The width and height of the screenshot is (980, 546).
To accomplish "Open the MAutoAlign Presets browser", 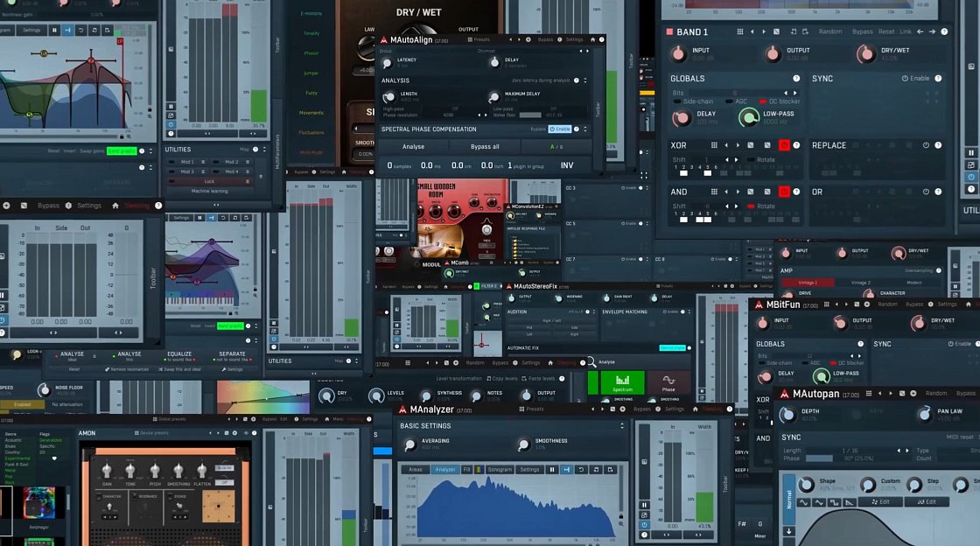I will pos(479,39).
